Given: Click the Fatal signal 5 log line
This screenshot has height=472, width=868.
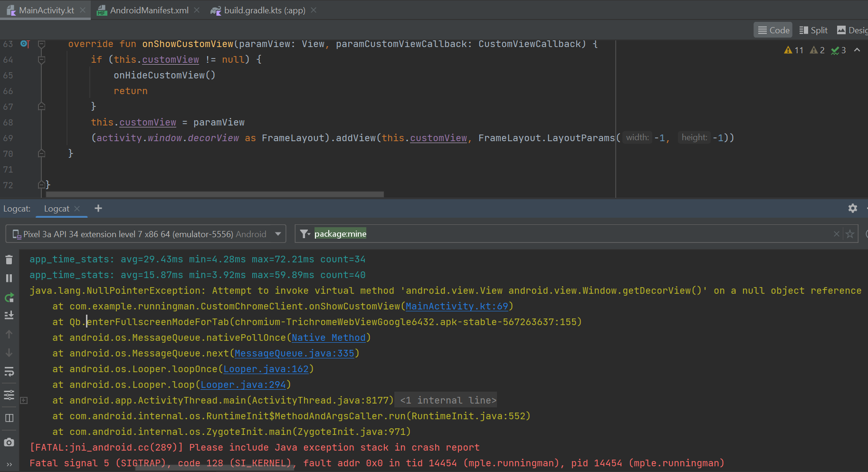Looking at the screenshot, I should pos(377,463).
